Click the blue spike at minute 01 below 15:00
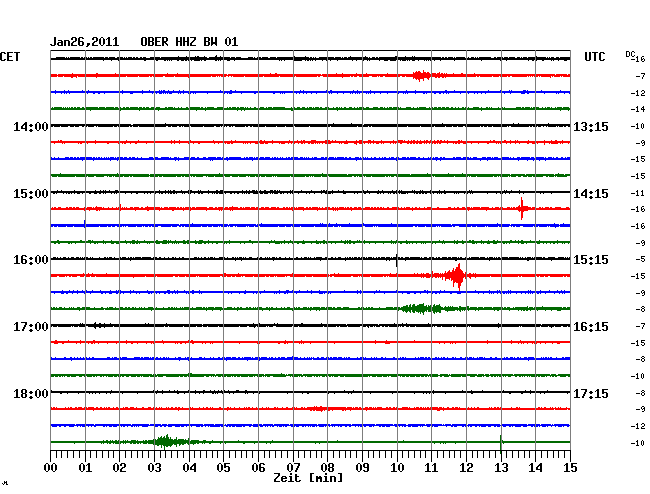Screen dimensions: 650x494 tap(85, 224)
